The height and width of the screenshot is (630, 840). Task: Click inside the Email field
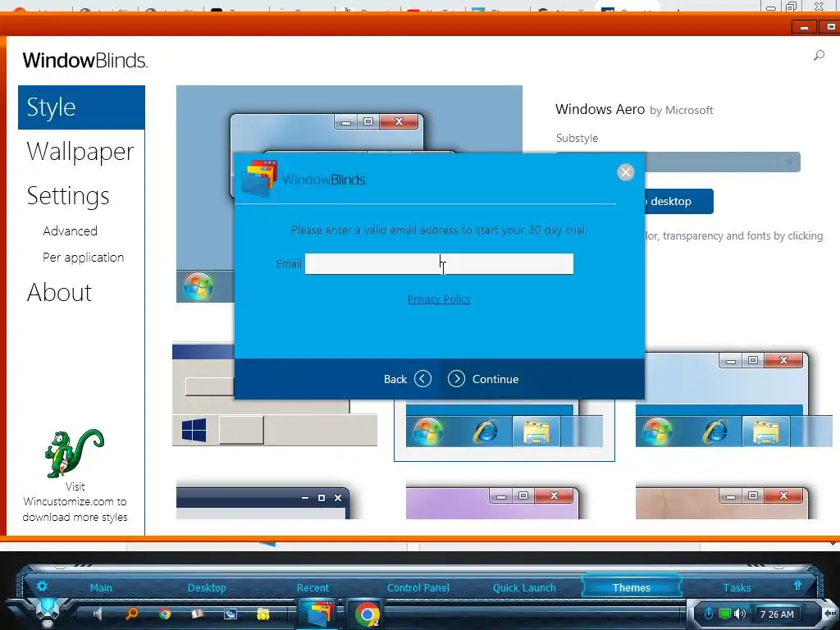click(x=439, y=263)
